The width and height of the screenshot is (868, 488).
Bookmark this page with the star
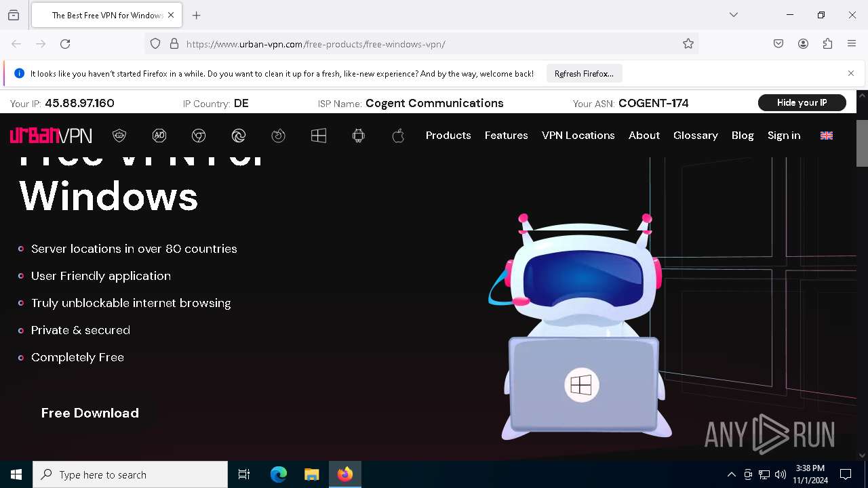pos(688,44)
